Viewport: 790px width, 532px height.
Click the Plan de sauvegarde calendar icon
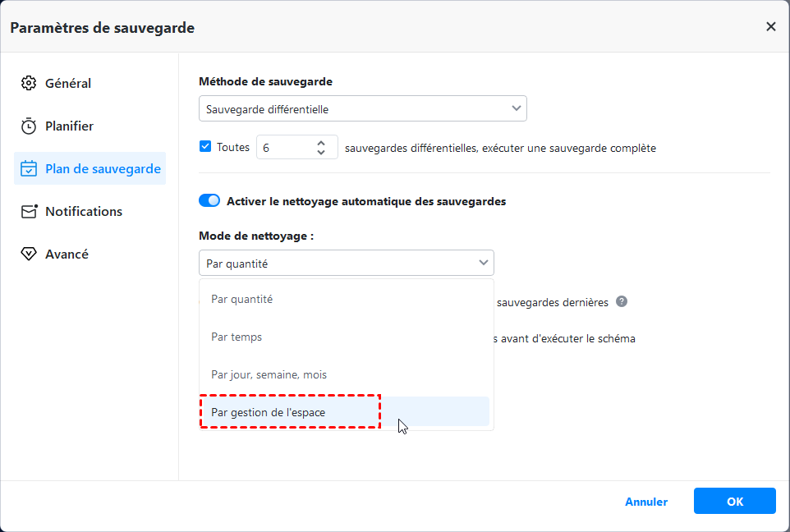(29, 169)
